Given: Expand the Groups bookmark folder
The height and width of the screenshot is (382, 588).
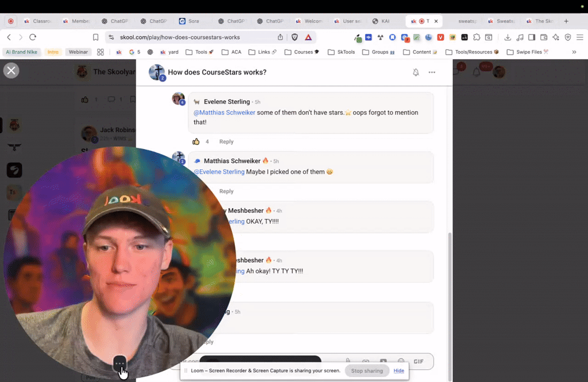Looking at the screenshot, I should coord(378,52).
